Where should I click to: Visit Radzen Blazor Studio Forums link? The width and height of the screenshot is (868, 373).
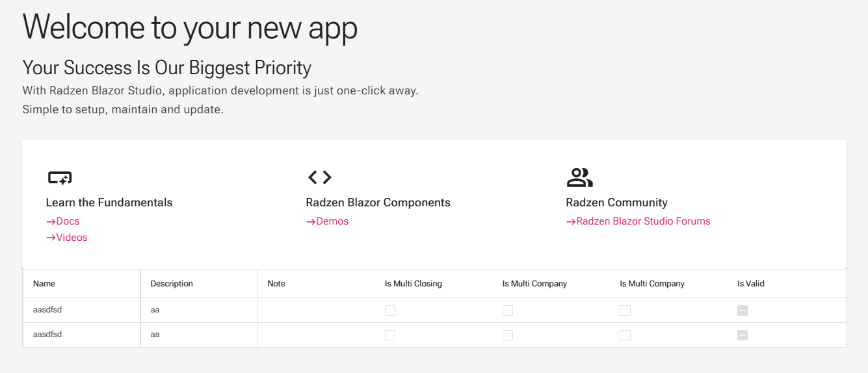pyautogui.click(x=638, y=221)
